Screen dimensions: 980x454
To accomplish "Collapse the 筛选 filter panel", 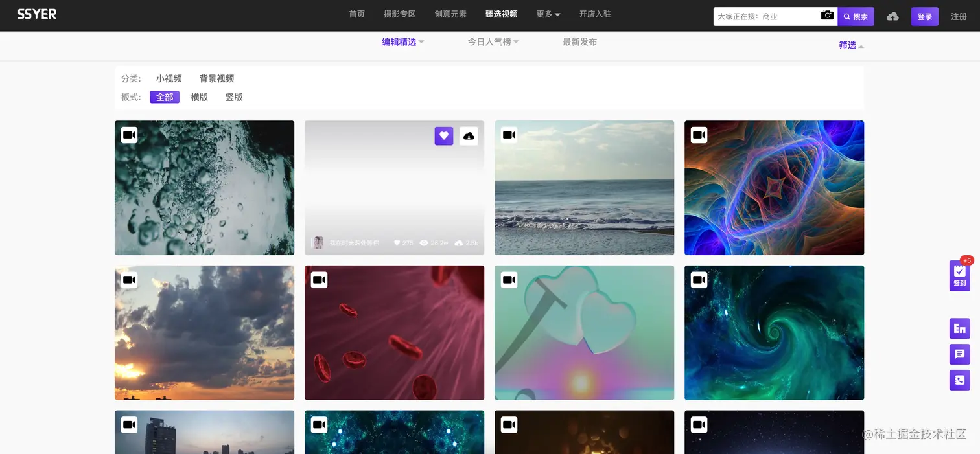I will pyautogui.click(x=851, y=45).
